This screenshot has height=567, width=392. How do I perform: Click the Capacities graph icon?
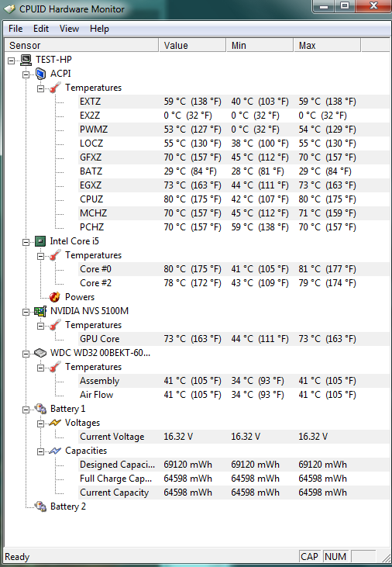[55, 451]
